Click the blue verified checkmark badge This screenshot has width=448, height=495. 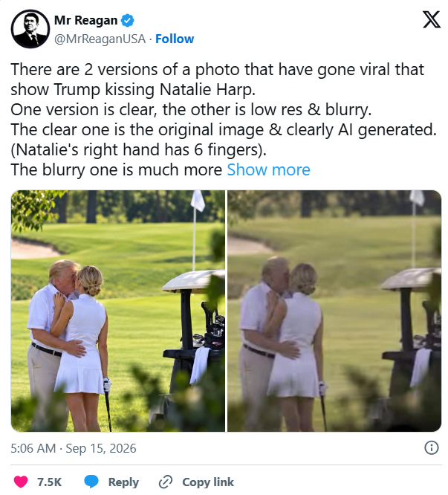tap(128, 20)
